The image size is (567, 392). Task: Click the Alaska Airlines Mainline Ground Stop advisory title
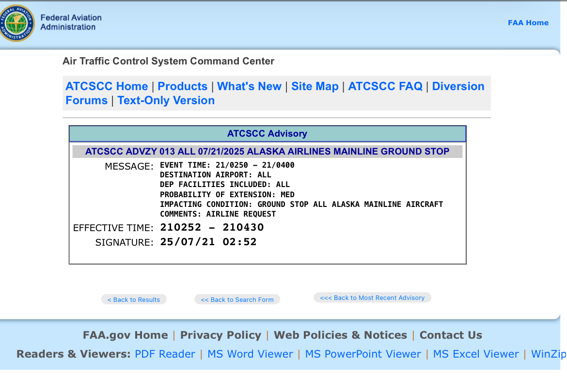(x=267, y=152)
